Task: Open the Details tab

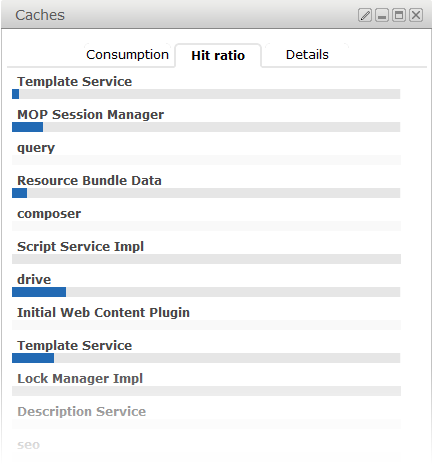Action: tap(307, 55)
